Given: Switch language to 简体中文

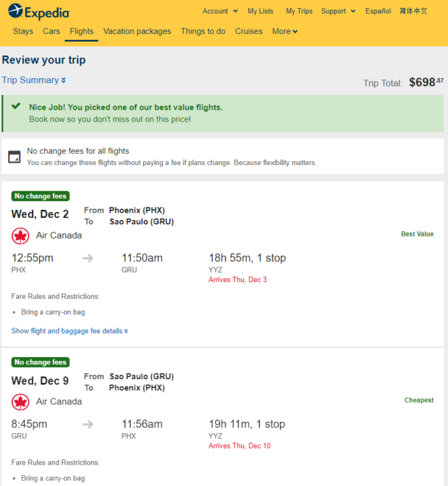Looking at the screenshot, I should [x=413, y=11].
